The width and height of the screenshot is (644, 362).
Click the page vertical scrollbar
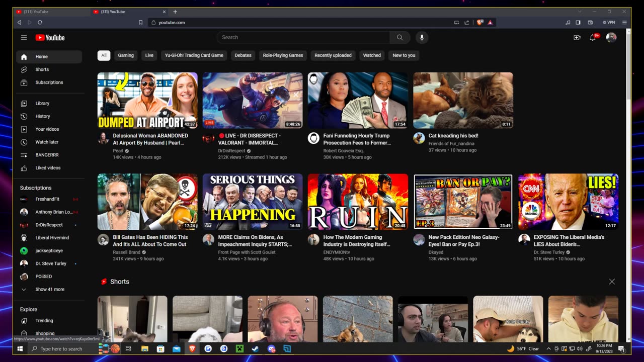click(628, 65)
